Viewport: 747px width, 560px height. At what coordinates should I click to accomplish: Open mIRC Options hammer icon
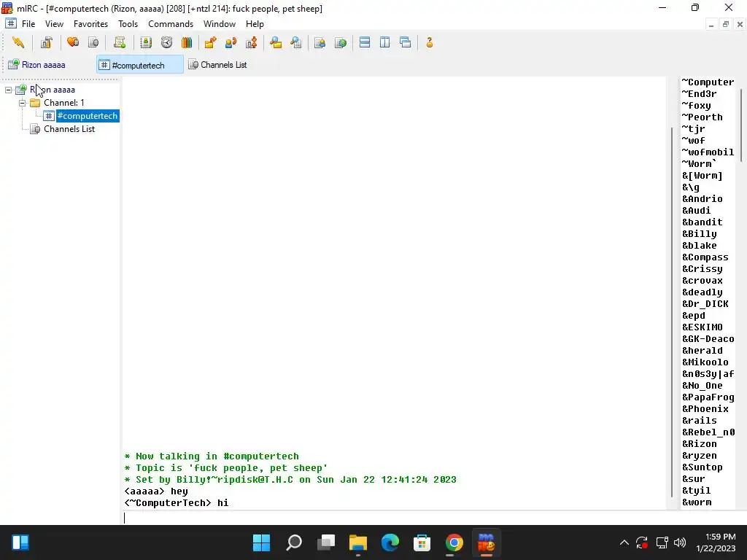point(46,42)
